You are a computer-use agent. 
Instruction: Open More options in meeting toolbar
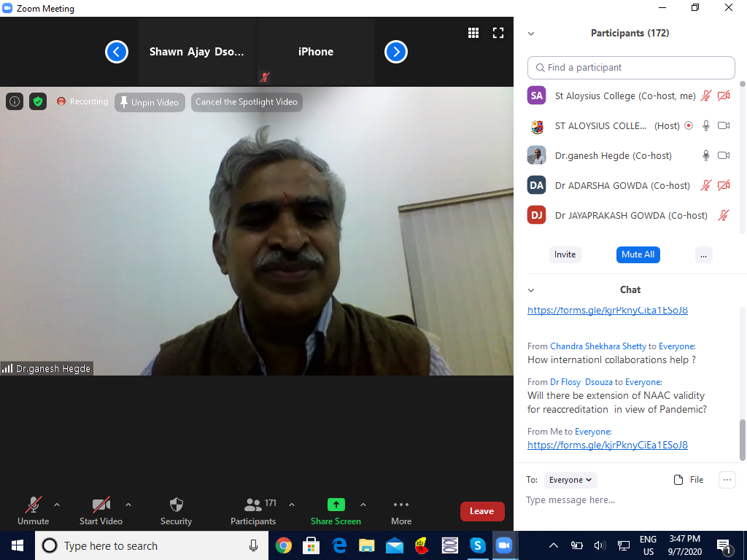pyautogui.click(x=401, y=511)
